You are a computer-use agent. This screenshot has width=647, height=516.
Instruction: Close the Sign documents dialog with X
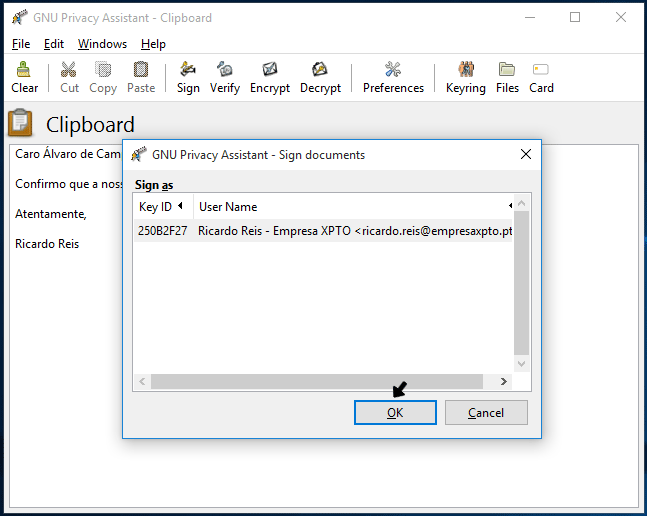pos(526,154)
